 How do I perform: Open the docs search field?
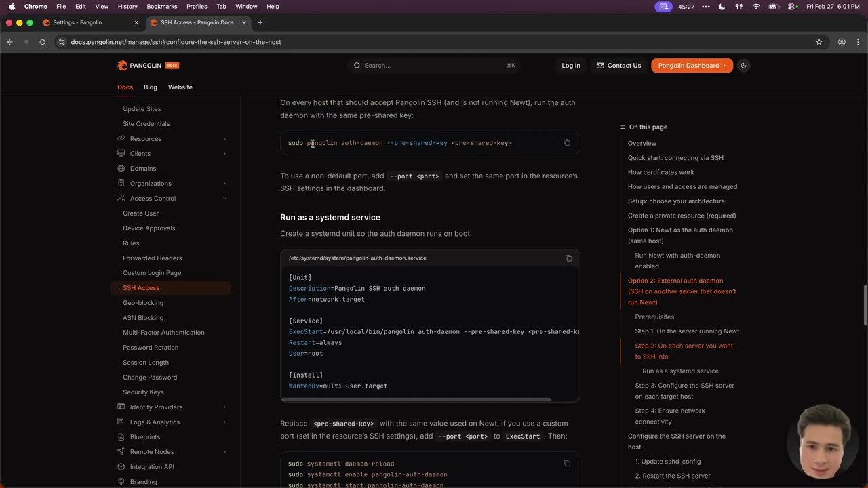tap(434, 66)
